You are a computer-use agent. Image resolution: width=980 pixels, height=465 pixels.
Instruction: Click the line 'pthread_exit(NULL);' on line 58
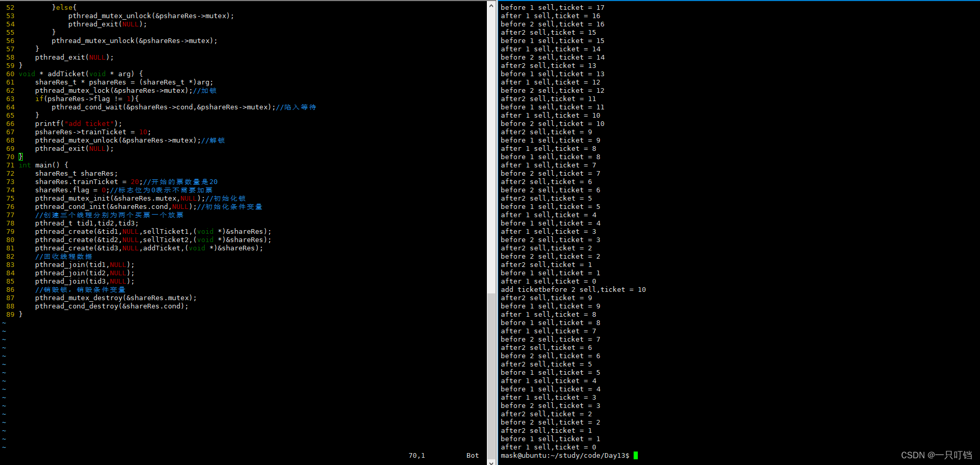point(74,58)
